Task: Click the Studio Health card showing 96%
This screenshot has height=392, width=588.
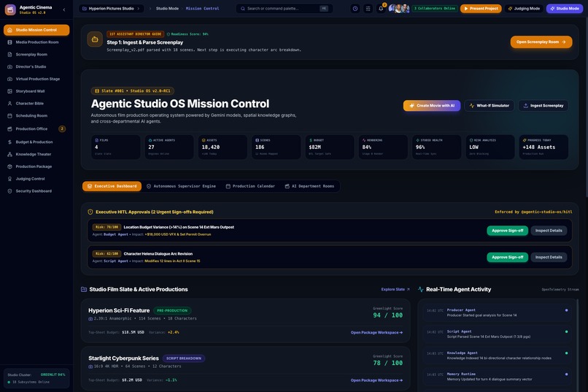Action: tap(436, 147)
